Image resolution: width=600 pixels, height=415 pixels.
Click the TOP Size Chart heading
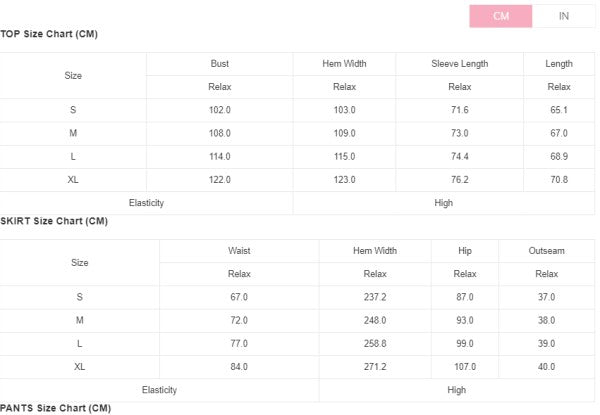tap(49, 34)
